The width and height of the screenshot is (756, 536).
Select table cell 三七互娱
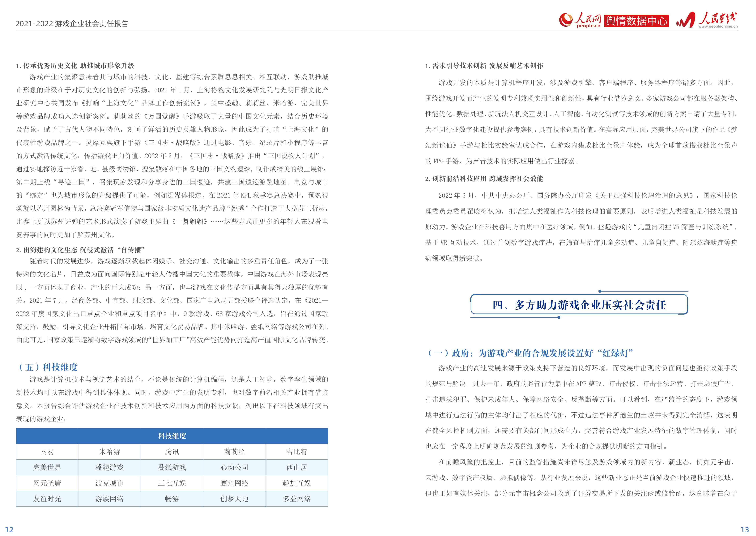coord(172,483)
